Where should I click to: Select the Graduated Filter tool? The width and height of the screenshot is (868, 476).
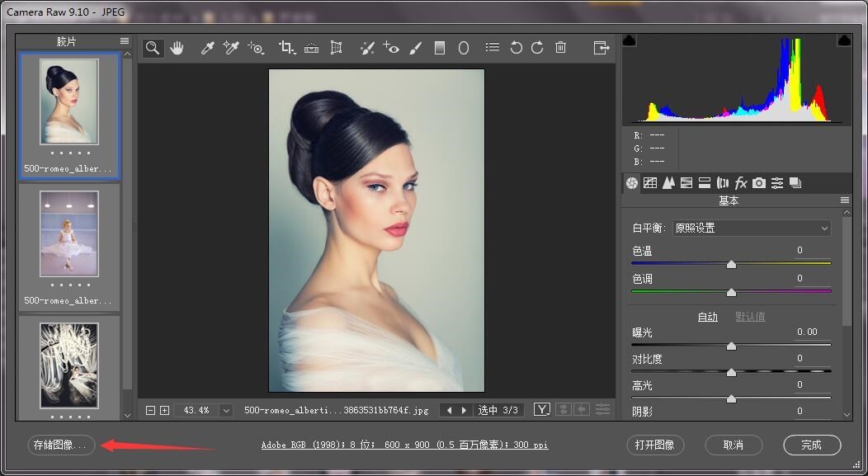(x=440, y=49)
